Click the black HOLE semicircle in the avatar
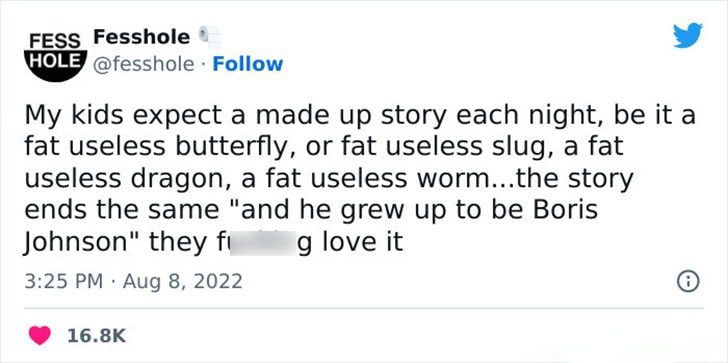 [55, 65]
